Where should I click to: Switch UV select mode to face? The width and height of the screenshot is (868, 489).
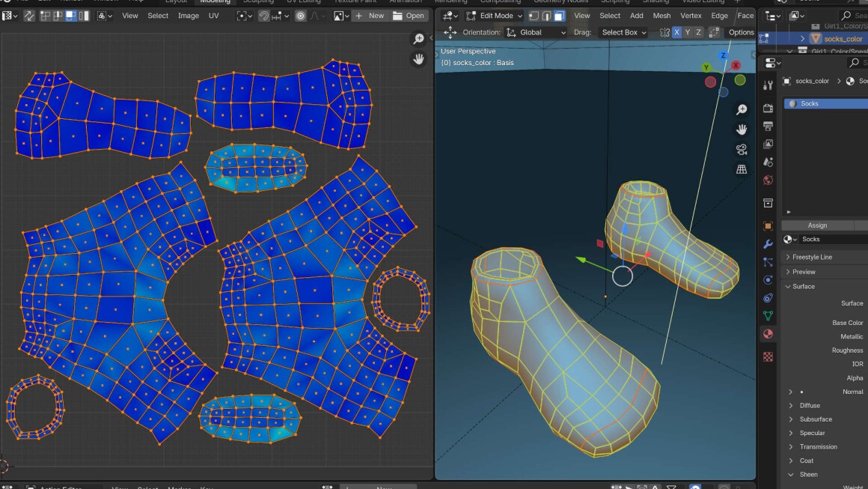(71, 16)
